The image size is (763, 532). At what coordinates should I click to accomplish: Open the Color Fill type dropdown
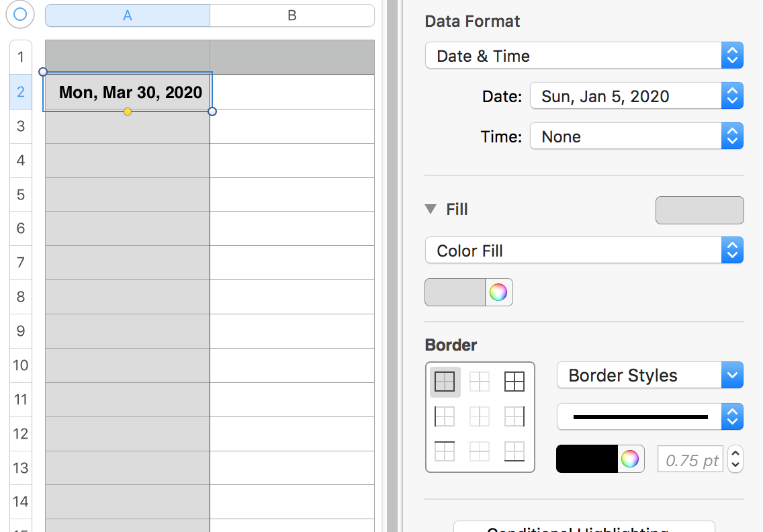(x=584, y=251)
